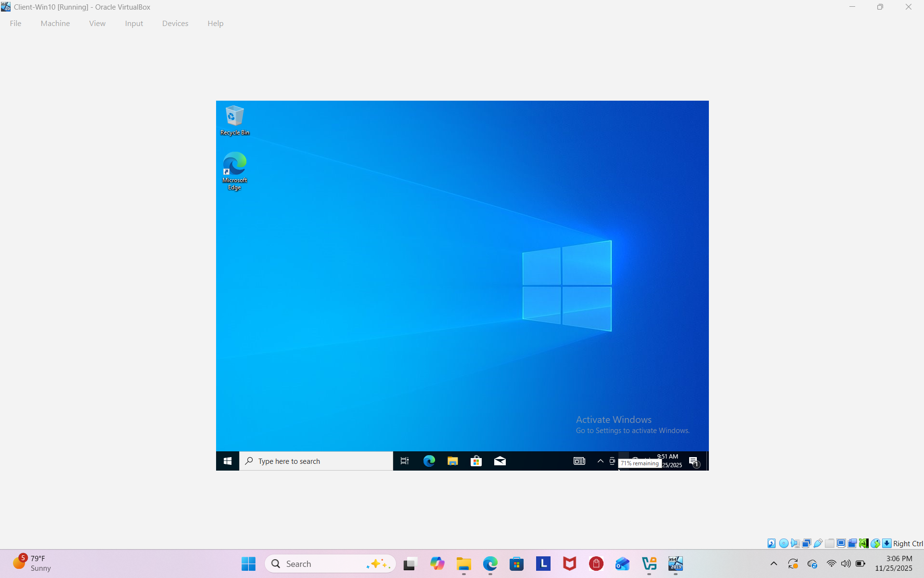Screen dimensions: 924x578
Task: Click the guest "Type here to search" box
Action: 316,461
